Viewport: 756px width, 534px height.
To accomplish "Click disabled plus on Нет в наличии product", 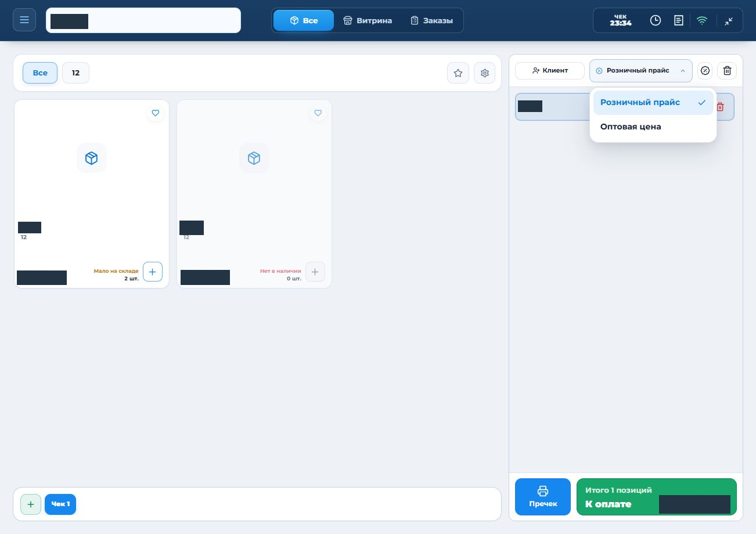I will tap(315, 272).
